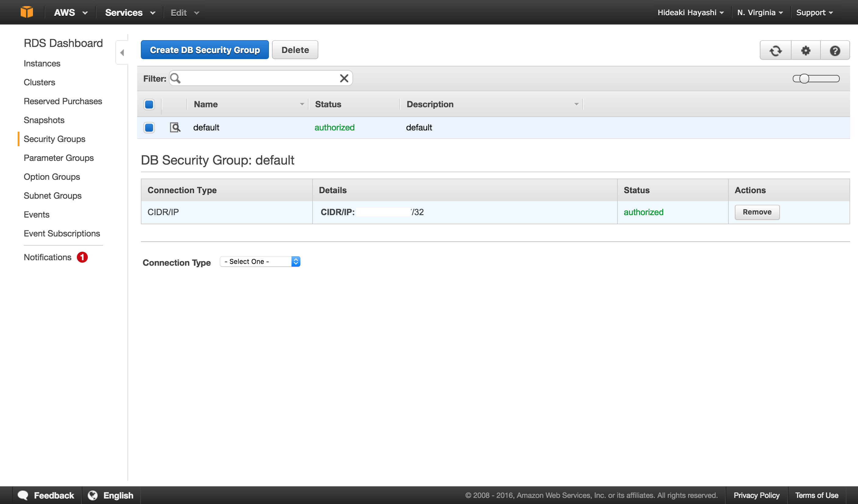
Task: Click the refresh icon button
Action: pyautogui.click(x=775, y=50)
